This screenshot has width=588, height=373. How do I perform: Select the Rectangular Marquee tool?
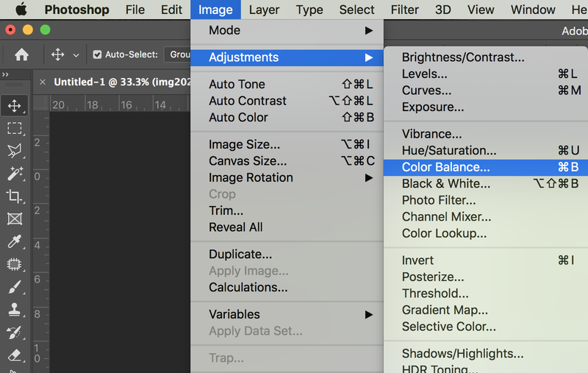tap(14, 128)
